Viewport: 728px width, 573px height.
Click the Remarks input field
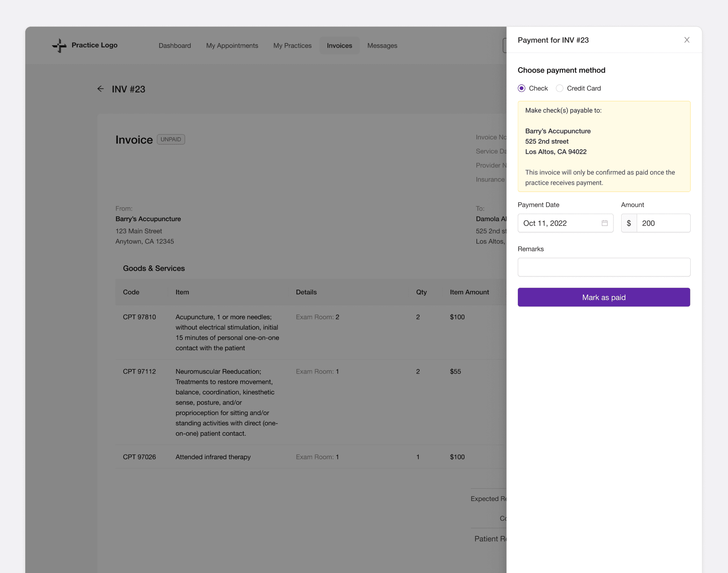click(604, 267)
